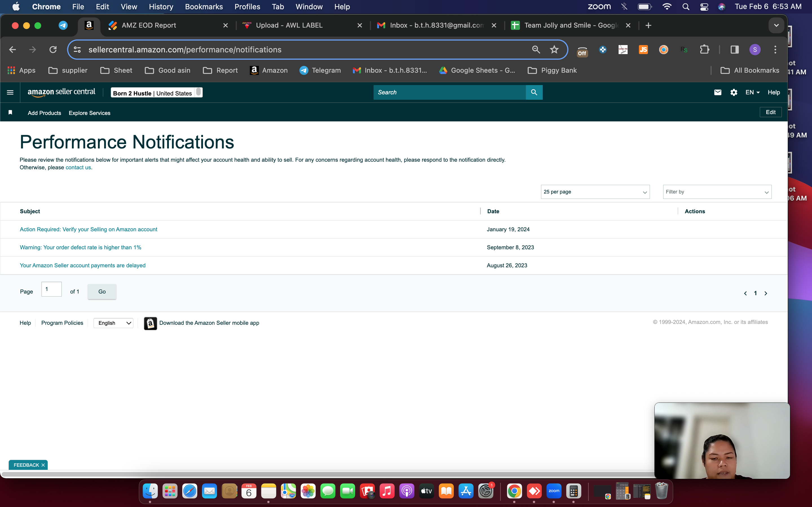The width and height of the screenshot is (812, 507).
Task: Click the mail messages envelope icon
Action: click(718, 92)
